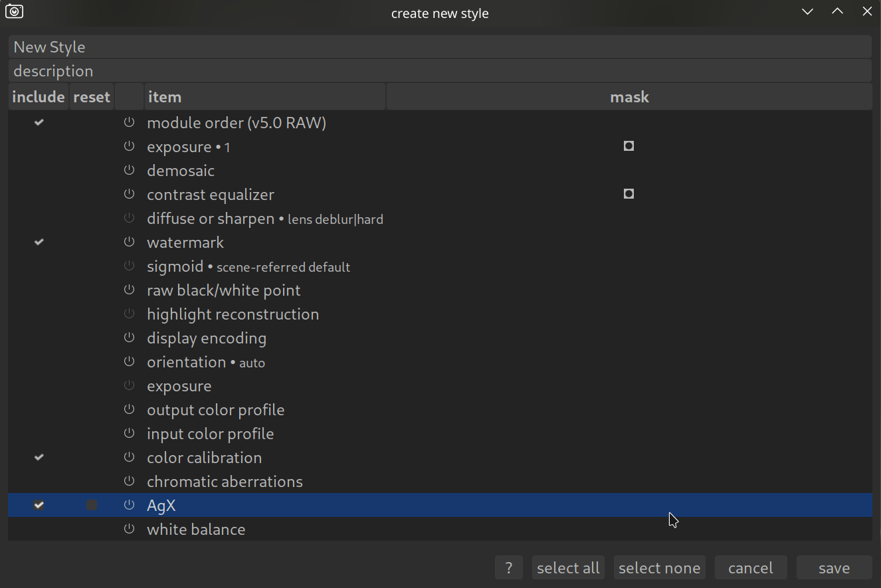Uncheck the include checkmark for color calibration
This screenshot has height=588, width=881.
coord(39,457)
